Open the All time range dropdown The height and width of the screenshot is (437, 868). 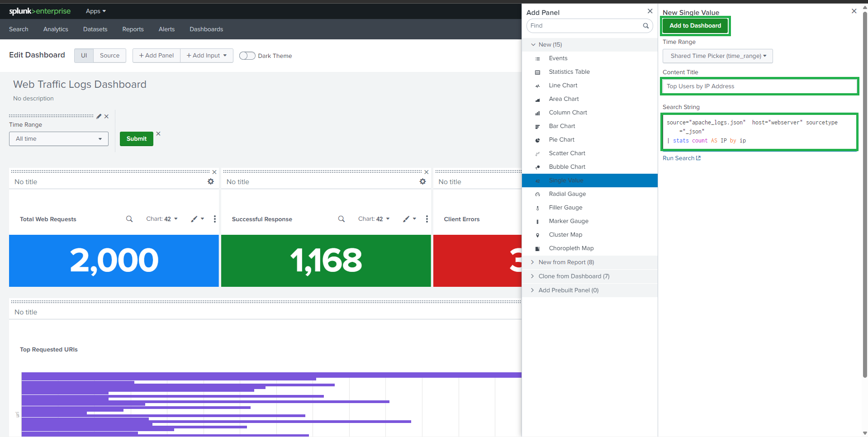59,139
